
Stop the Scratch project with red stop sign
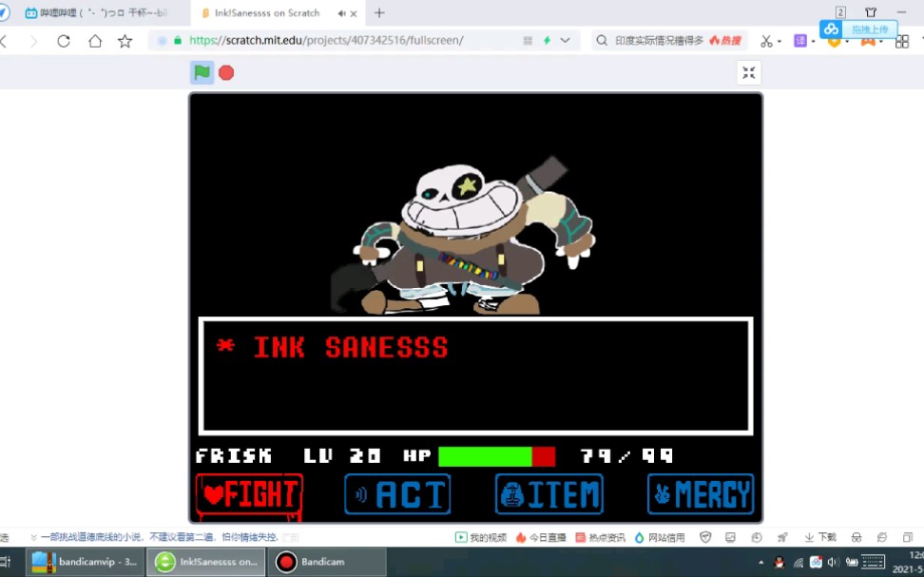[226, 72]
